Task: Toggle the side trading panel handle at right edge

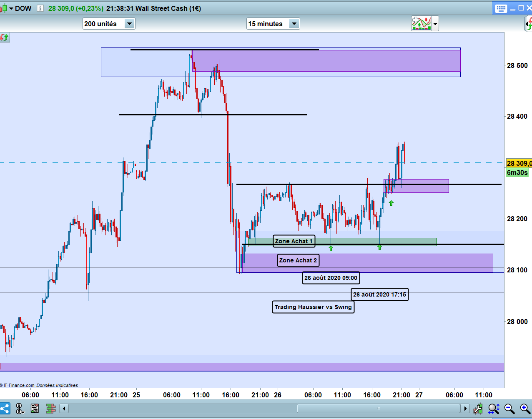Action: pyautogui.click(x=528, y=24)
